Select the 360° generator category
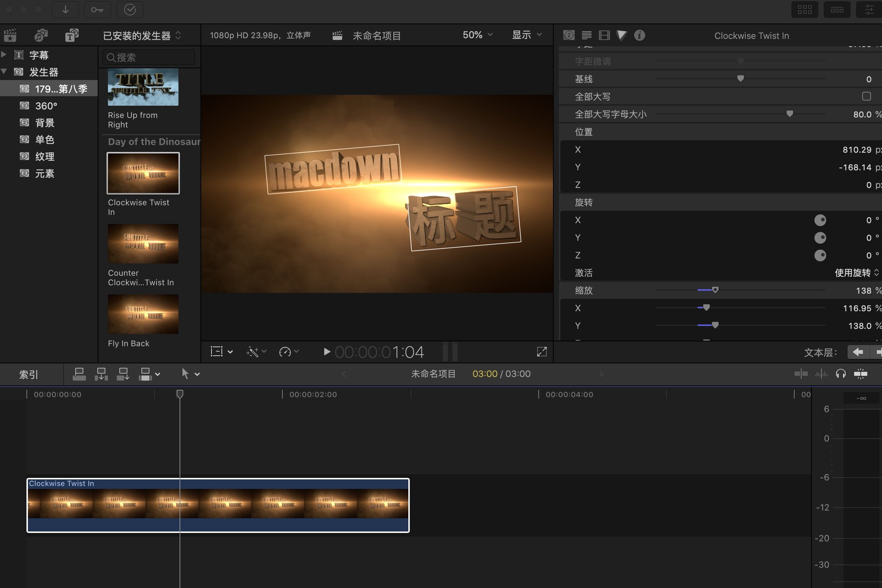Screen dimensions: 882x588 pyautogui.click(x=49, y=106)
